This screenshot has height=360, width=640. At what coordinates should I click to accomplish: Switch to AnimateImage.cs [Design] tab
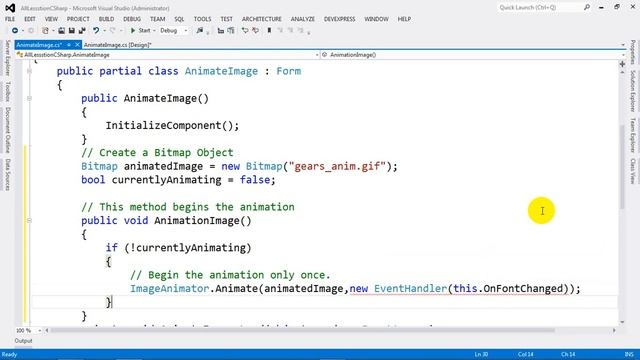pyautogui.click(x=118, y=45)
